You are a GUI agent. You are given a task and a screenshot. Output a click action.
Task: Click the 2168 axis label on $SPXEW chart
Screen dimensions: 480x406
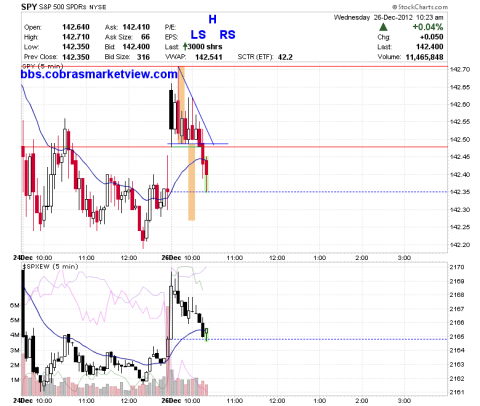point(457,295)
